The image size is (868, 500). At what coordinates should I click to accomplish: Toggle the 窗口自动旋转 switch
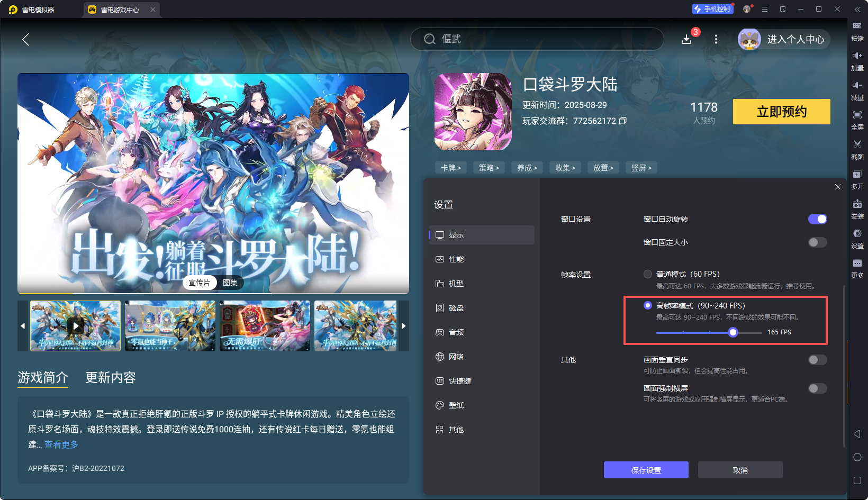817,219
